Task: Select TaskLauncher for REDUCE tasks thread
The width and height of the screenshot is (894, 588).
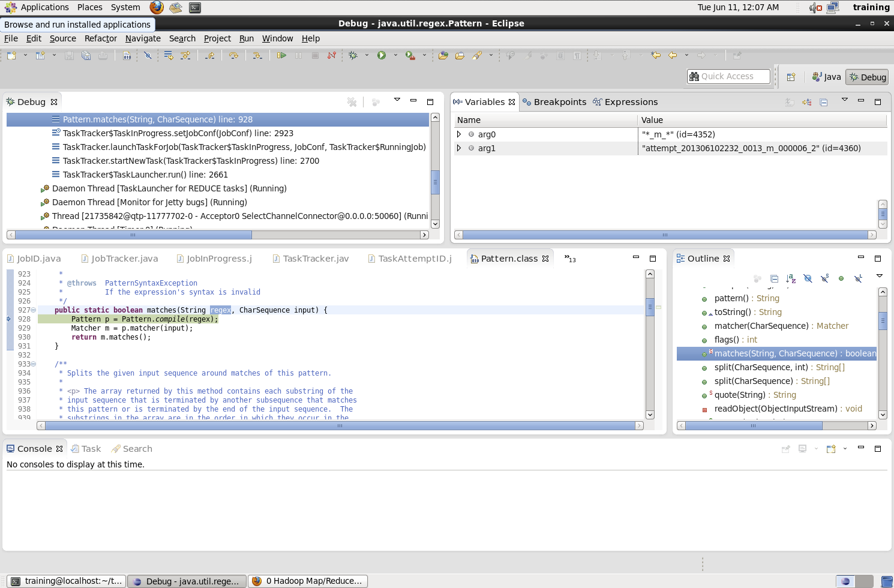Action: point(169,188)
